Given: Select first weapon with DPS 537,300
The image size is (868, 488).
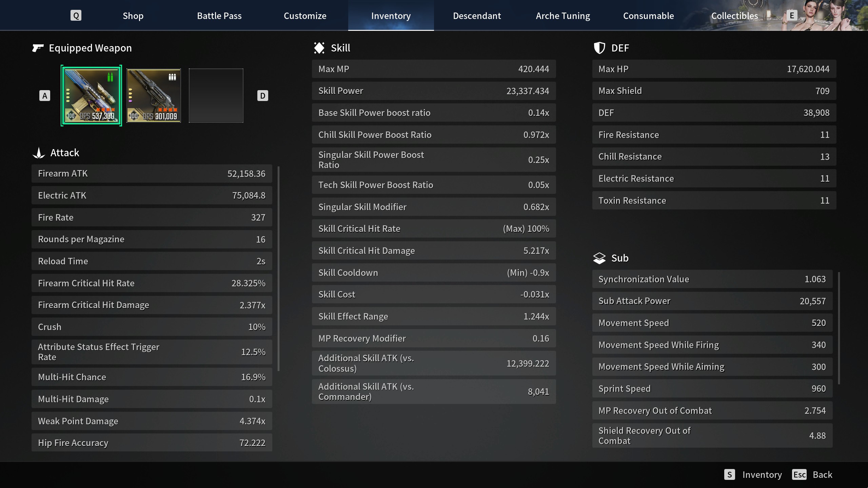Looking at the screenshot, I should pyautogui.click(x=91, y=96).
